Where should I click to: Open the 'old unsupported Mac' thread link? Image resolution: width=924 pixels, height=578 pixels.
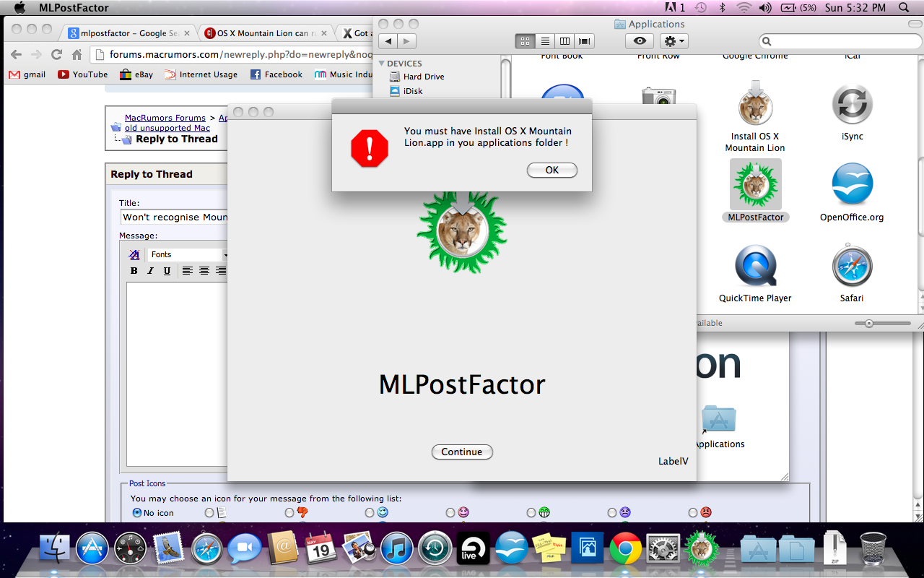(167, 128)
